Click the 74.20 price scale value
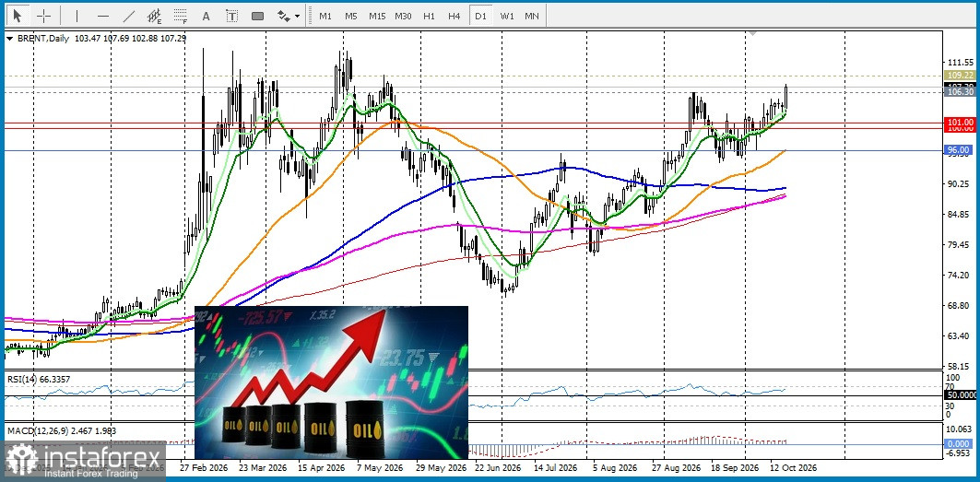 [960, 275]
